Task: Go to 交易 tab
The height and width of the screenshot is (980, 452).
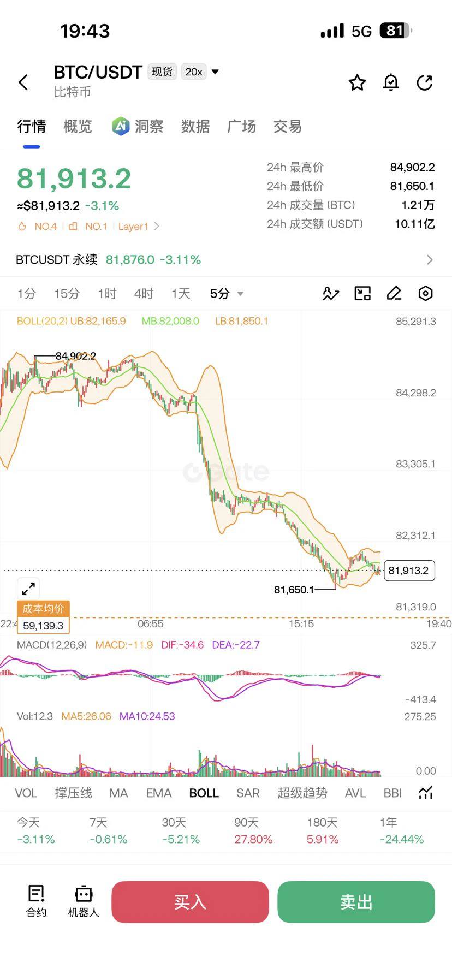Action: point(288,127)
